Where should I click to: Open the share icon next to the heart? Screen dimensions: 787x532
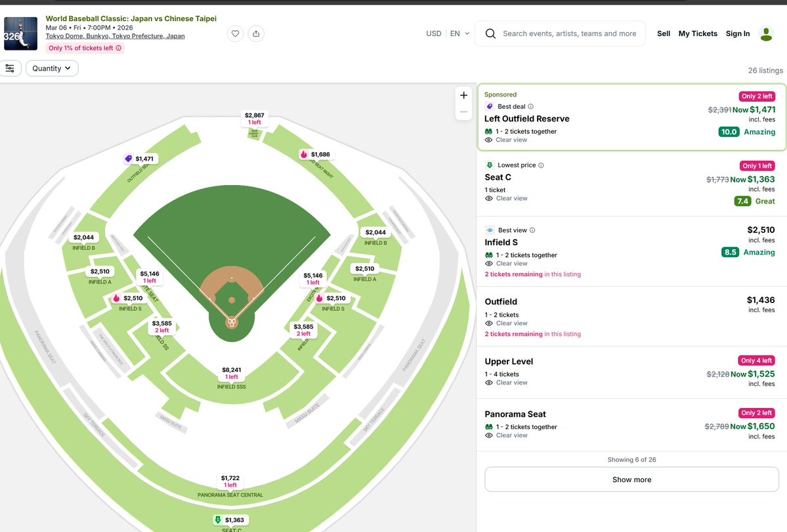[255, 33]
